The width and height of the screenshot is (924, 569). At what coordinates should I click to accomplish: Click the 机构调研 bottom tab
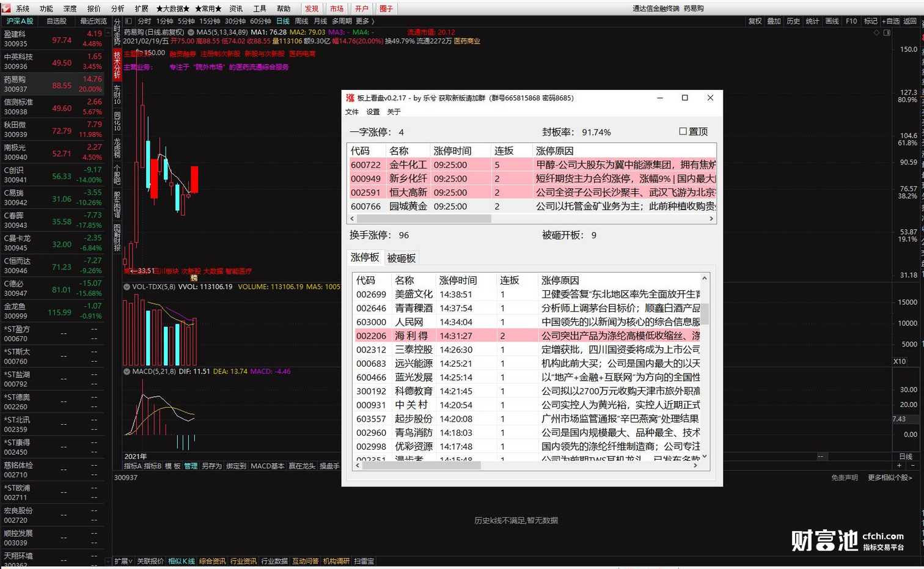click(337, 561)
